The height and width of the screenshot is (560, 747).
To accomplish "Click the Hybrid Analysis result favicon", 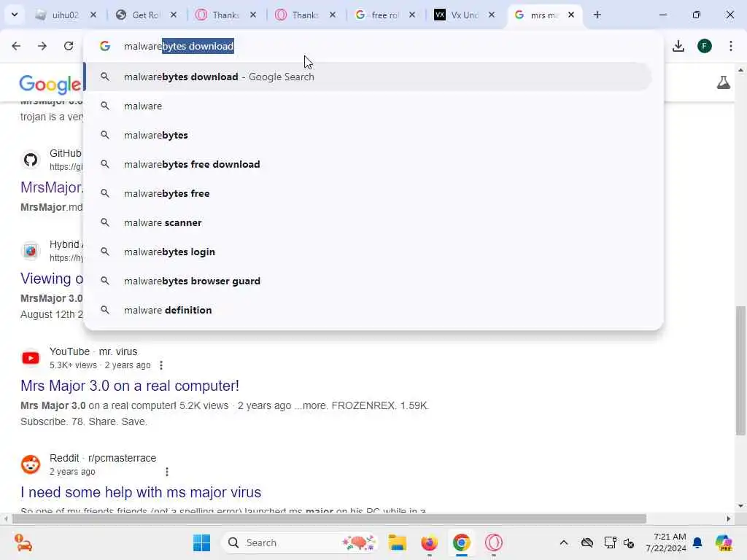I will [x=31, y=251].
